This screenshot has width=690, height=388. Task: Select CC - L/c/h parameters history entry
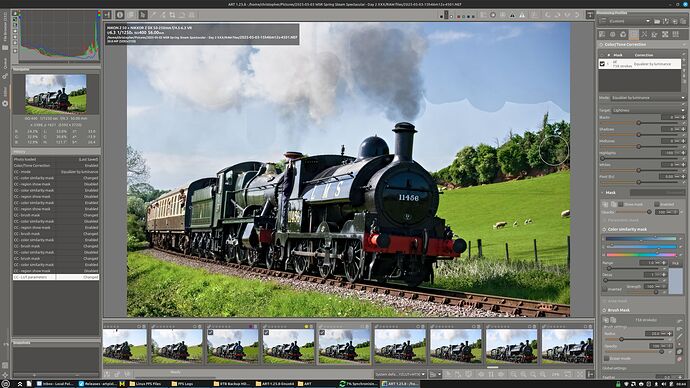click(56, 277)
